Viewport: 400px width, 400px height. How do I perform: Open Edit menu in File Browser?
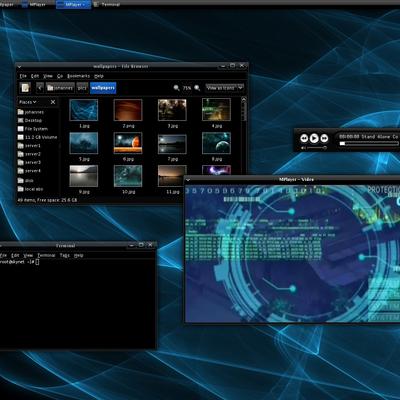[x=35, y=76]
